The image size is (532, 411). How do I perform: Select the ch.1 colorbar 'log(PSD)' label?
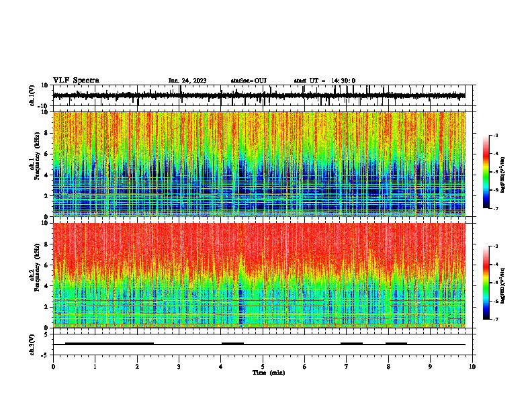point(502,175)
